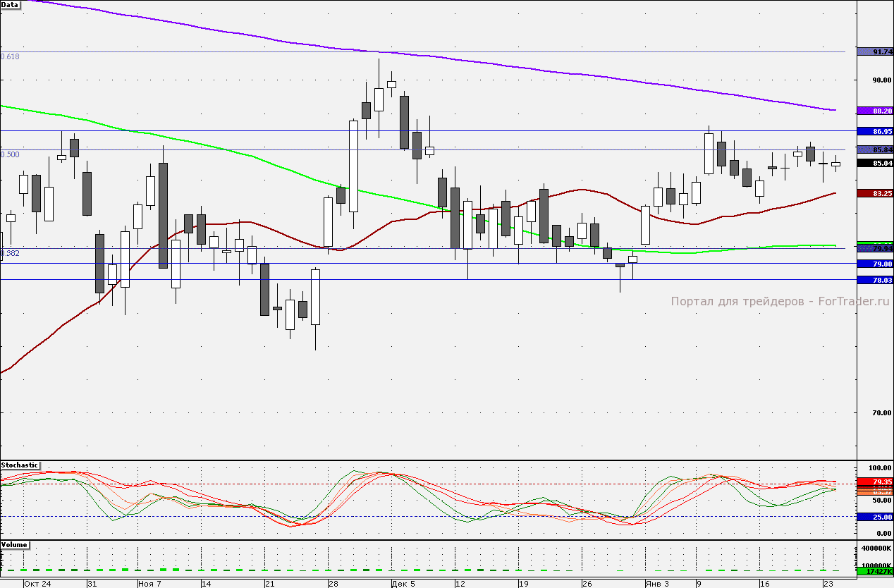The height and width of the screenshot is (588, 894).
Task: Click the 19 date label on the time axis
Action: tap(524, 584)
